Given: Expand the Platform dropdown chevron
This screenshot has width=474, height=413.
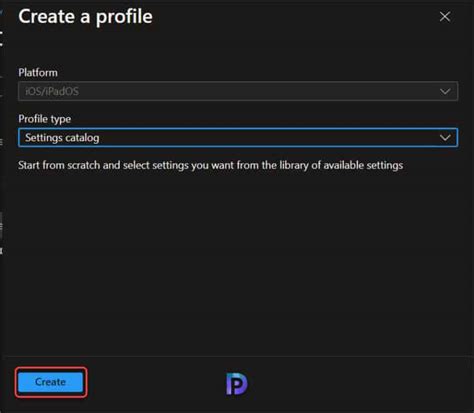Looking at the screenshot, I should (445, 91).
